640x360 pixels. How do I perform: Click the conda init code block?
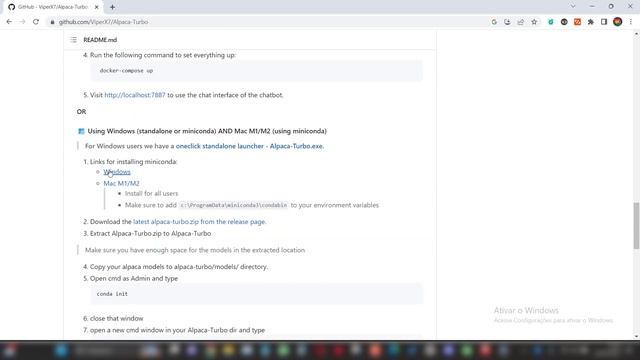pos(257,294)
